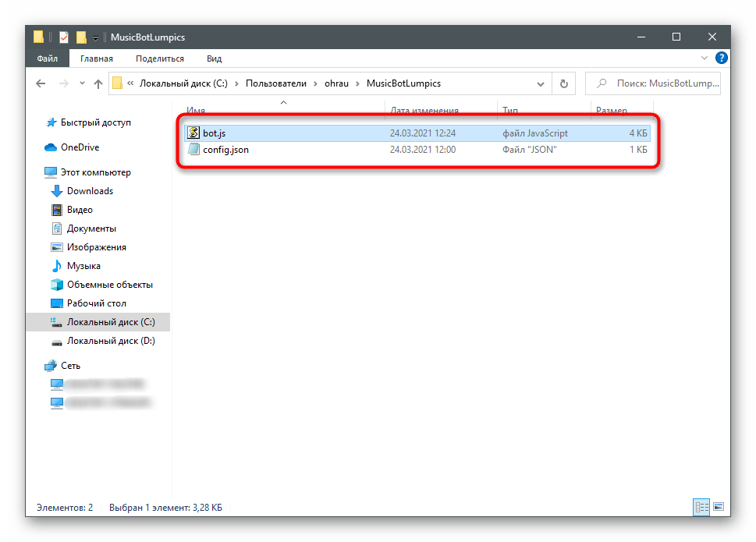756x542 pixels.
Task: Sort files by Дата изменения column
Action: tap(424, 111)
